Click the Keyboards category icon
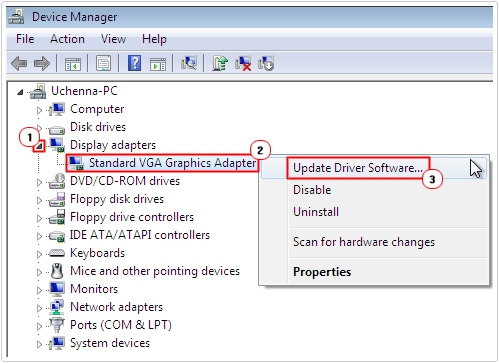 click(x=57, y=254)
